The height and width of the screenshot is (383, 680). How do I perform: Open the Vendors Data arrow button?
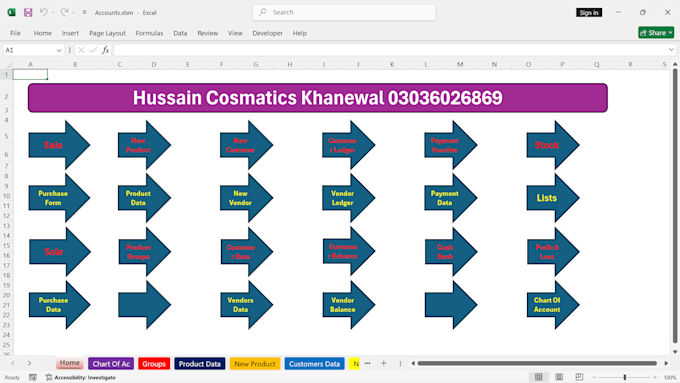(x=246, y=304)
